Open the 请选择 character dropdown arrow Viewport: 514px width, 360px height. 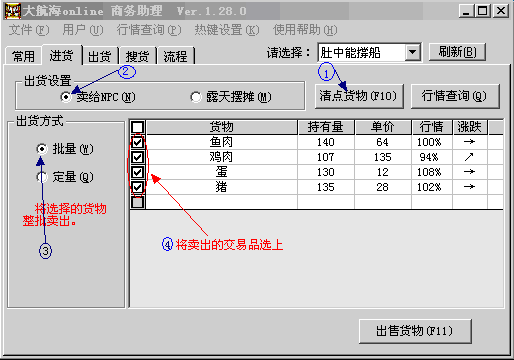click(412, 52)
